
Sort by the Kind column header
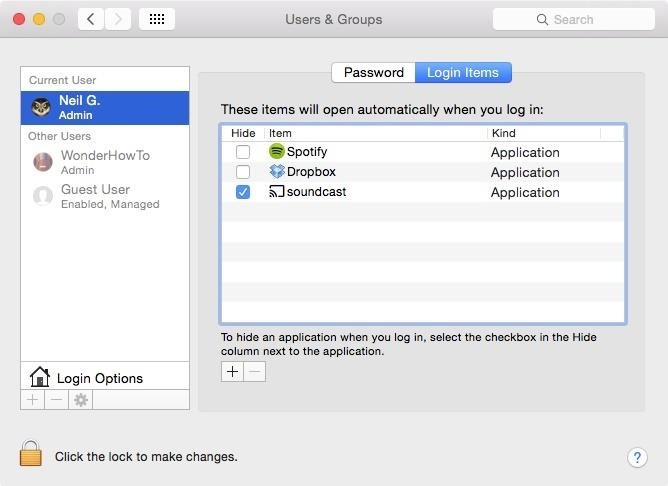click(x=544, y=133)
